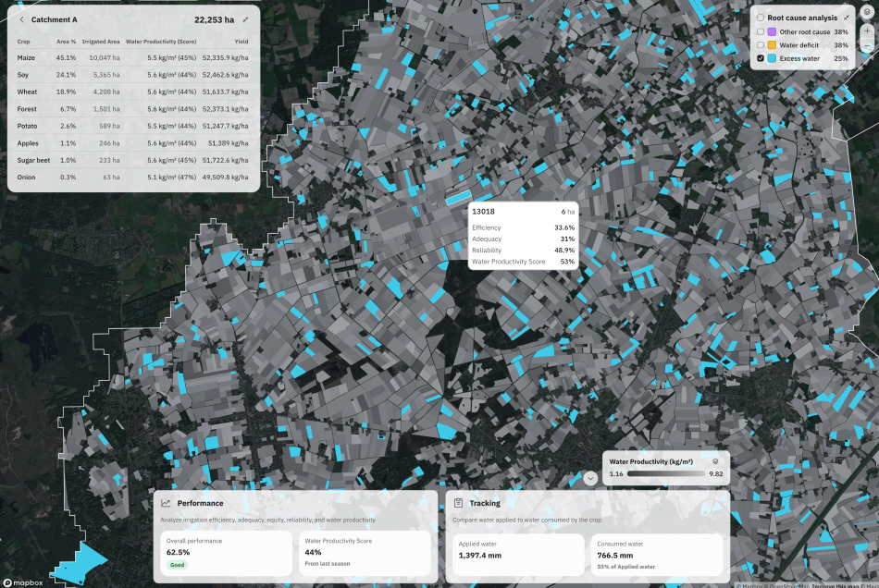879x588 pixels.
Task: Click the Area % column header
Action: (x=66, y=42)
